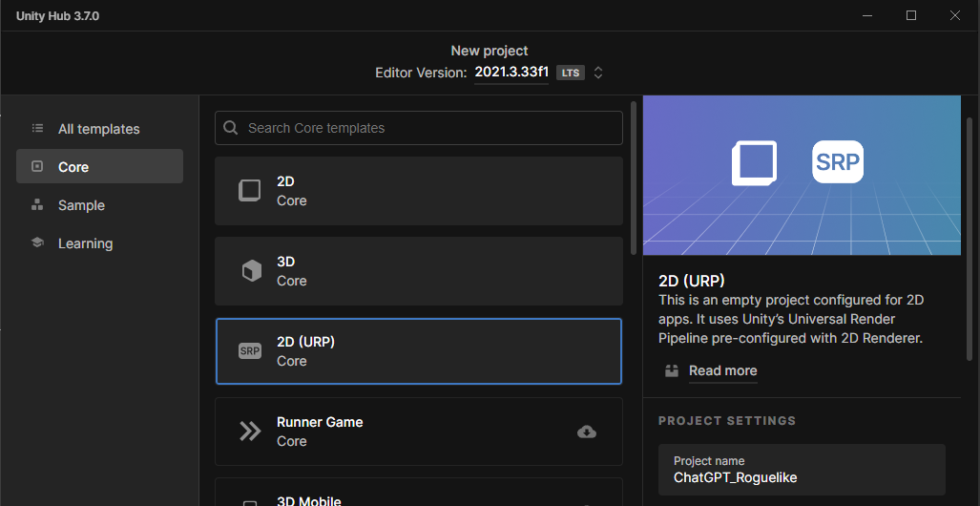Click the New project title
The image size is (980, 506).
pyautogui.click(x=490, y=51)
